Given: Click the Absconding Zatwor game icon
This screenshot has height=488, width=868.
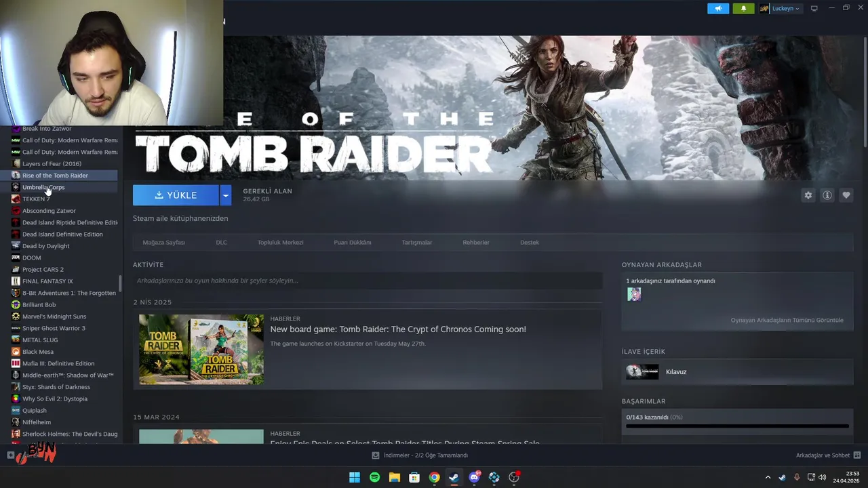Looking at the screenshot, I should click(16, 211).
